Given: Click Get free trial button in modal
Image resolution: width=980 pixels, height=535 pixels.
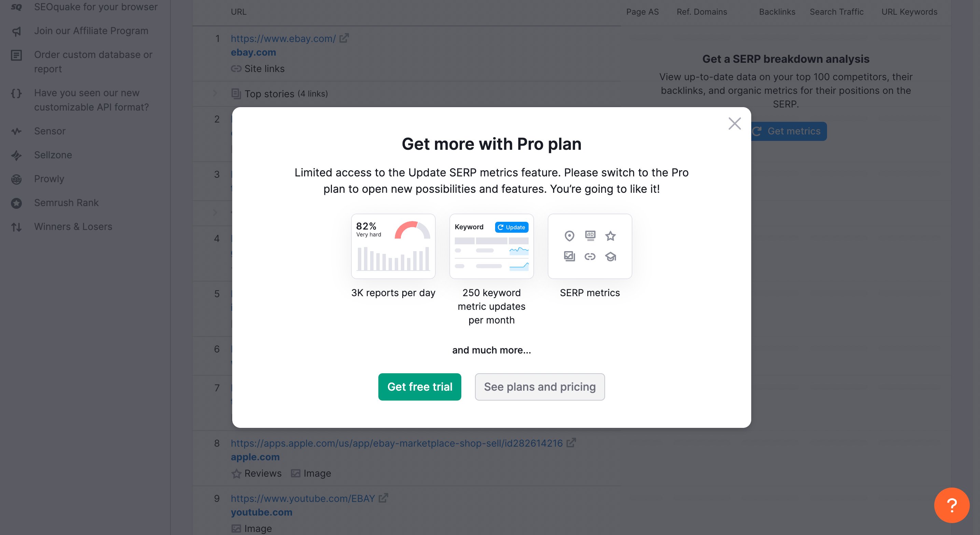Looking at the screenshot, I should pyautogui.click(x=420, y=386).
